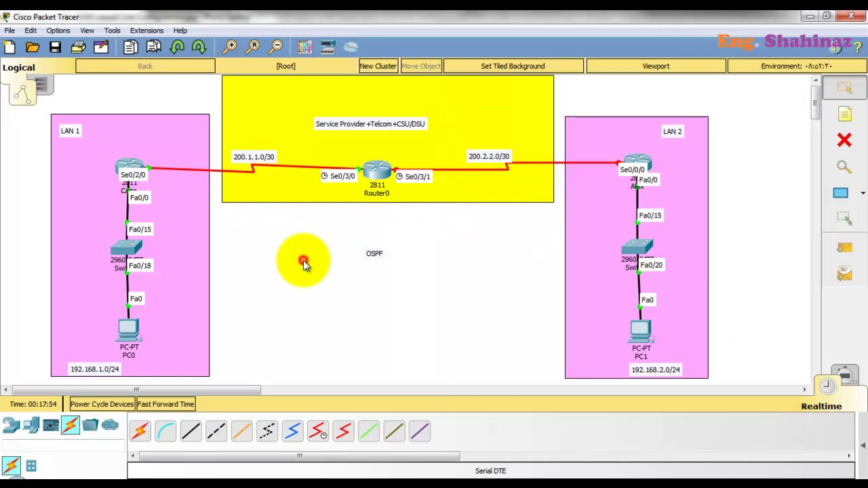Screen dimensions: 868x488
Task: Open the Activity Wizard icon
Action: point(101,47)
